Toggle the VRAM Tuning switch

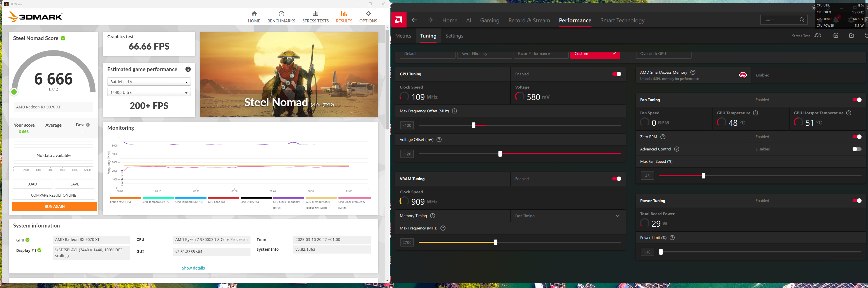coord(617,179)
